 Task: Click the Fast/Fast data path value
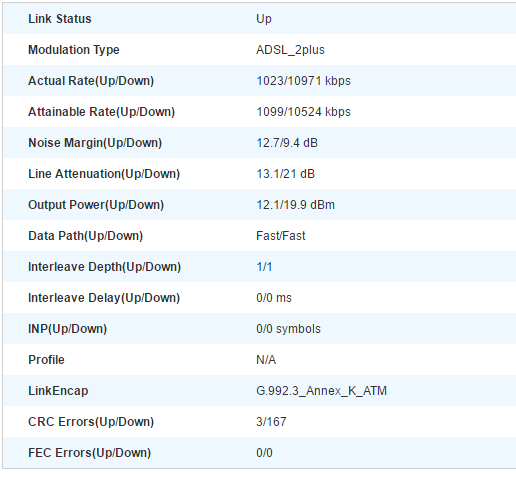point(281,236)
